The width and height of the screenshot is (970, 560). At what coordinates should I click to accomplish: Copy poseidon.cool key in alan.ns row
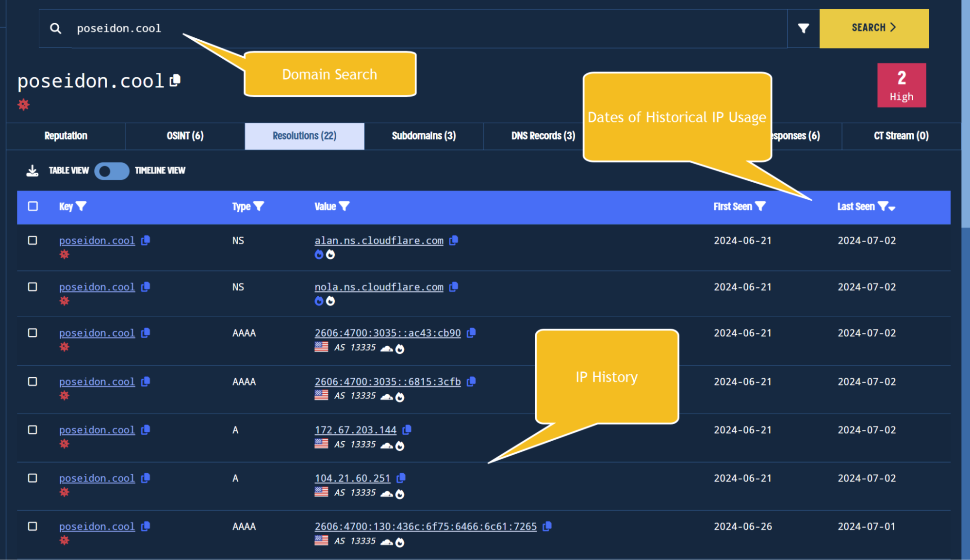146,240
